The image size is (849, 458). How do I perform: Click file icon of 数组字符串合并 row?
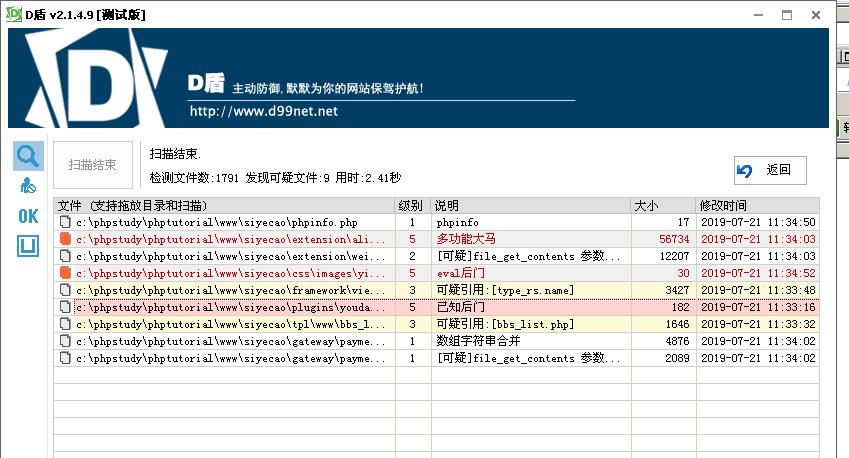pos(66,341)
